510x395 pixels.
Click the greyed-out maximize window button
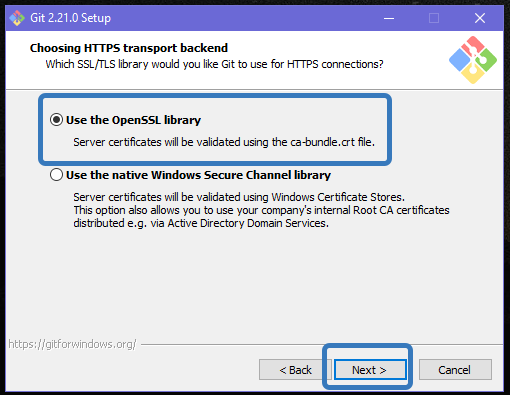[x=434, y=18]
